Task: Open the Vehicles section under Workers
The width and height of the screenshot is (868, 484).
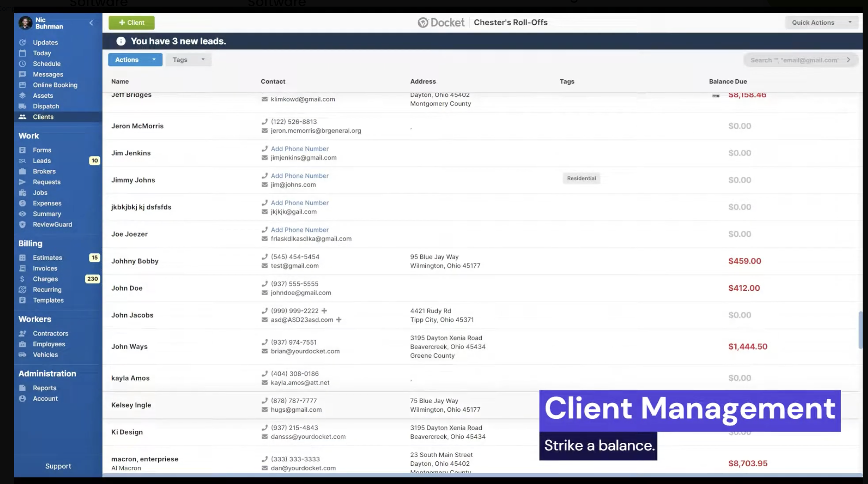Action: tap(45, 355)
